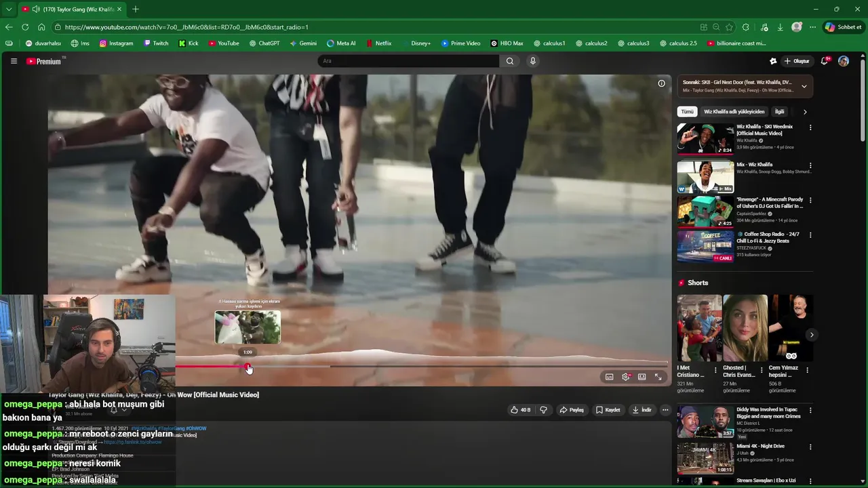The image size is (868, 488).
Task: Open the ChatGPT bookmark
Action: point(264,43)
